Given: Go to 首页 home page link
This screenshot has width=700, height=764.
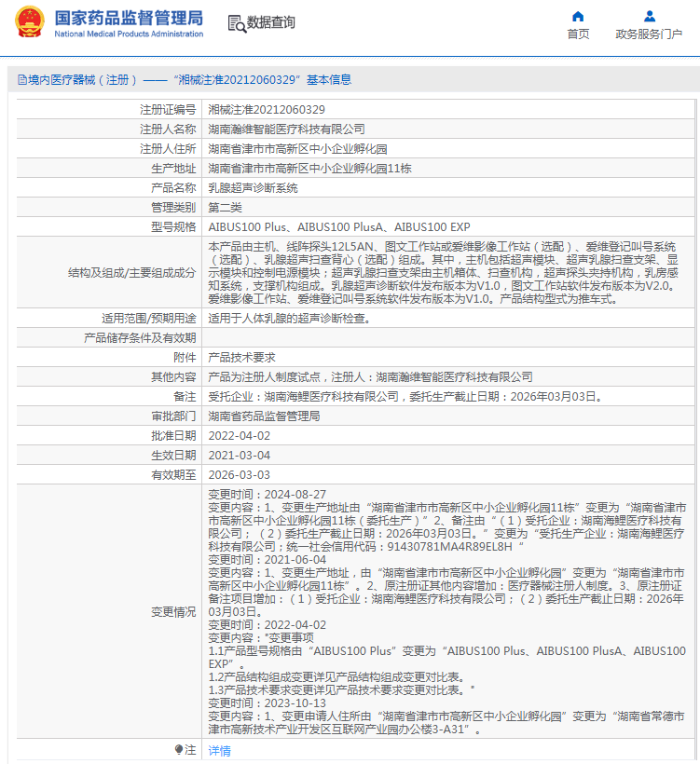Looking at the screenshot, I should 578,34.
